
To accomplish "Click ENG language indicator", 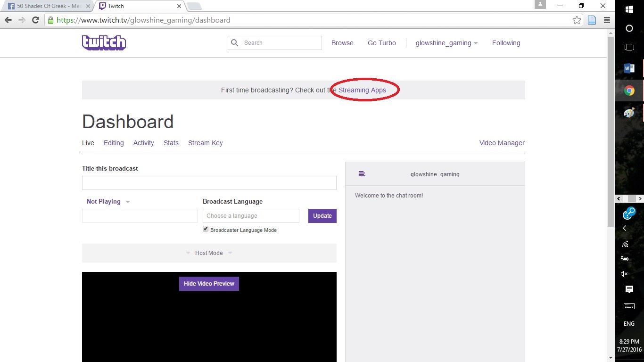I will 629,324.
